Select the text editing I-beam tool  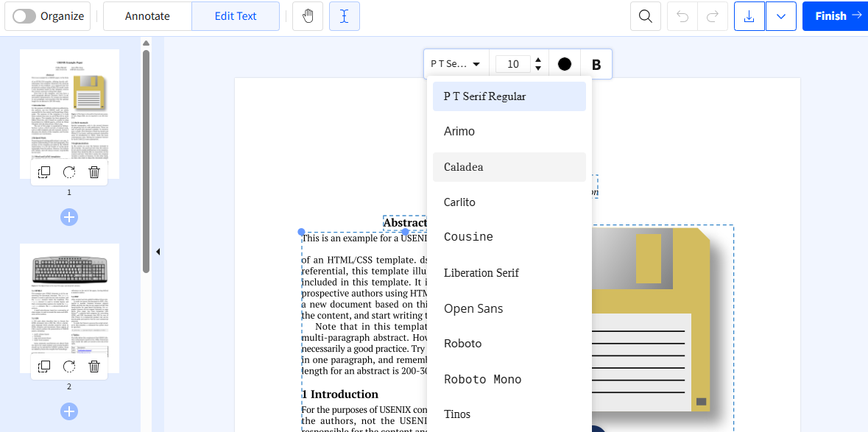pos(344,15)
